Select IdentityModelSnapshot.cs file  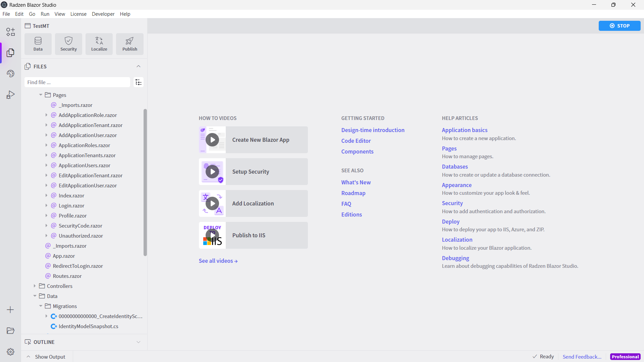click(88, 326)
